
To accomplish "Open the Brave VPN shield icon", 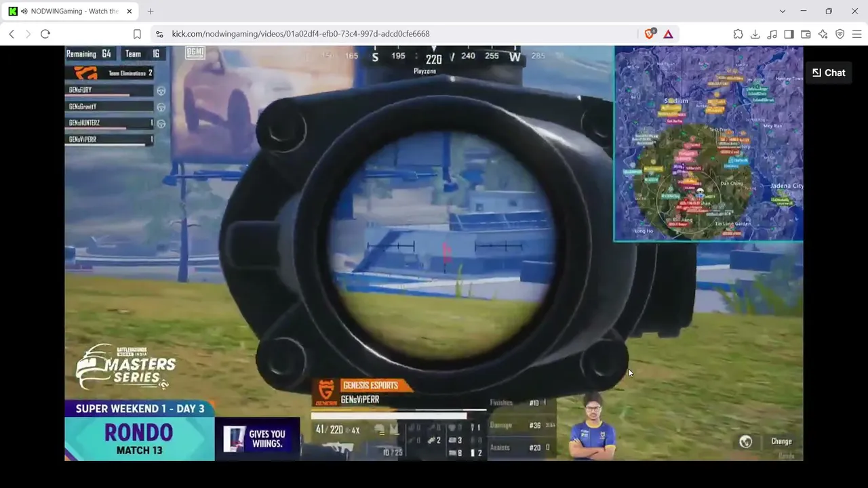I will tap(840, 34).
